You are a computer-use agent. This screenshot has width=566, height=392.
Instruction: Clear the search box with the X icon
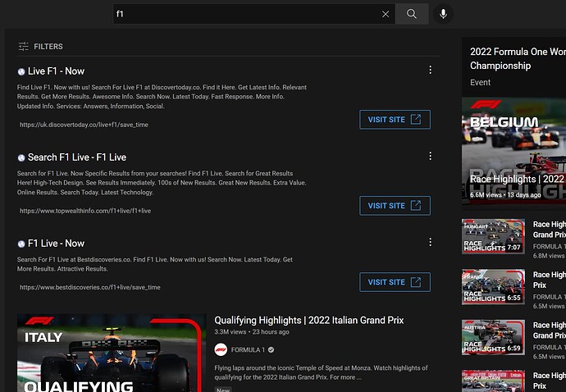click(x=386, y=14)
